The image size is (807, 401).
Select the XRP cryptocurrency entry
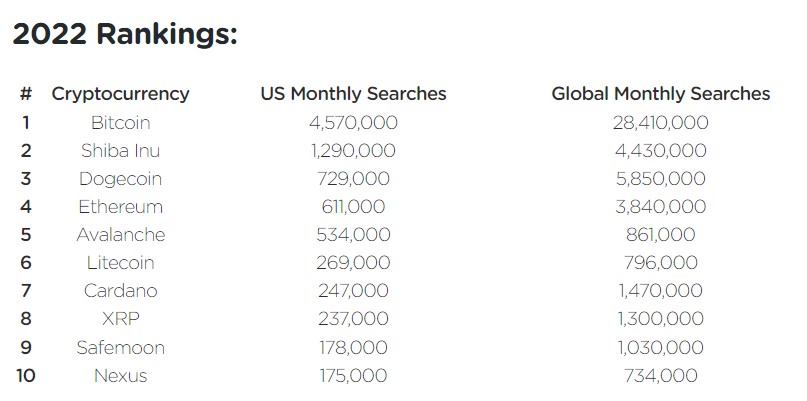pos(120,319)
